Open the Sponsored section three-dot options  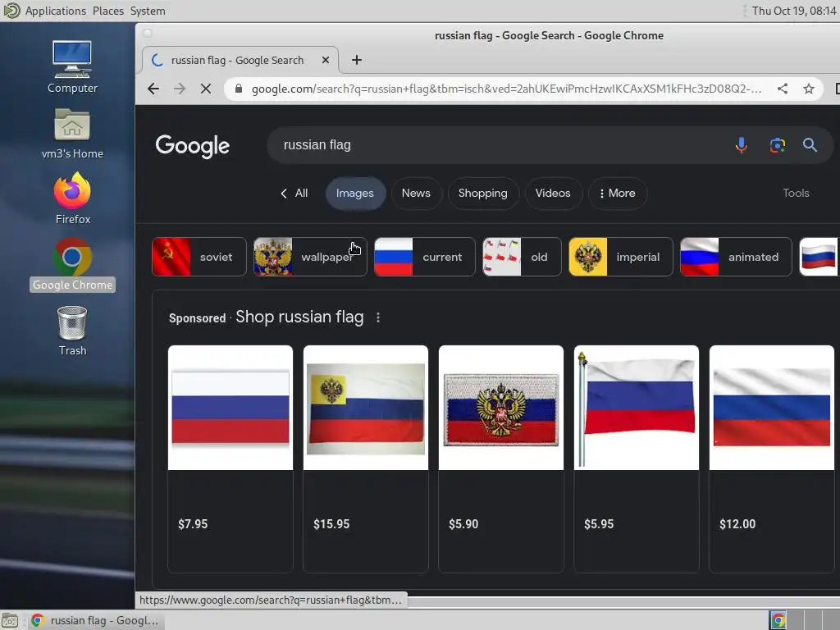[378, 317]
